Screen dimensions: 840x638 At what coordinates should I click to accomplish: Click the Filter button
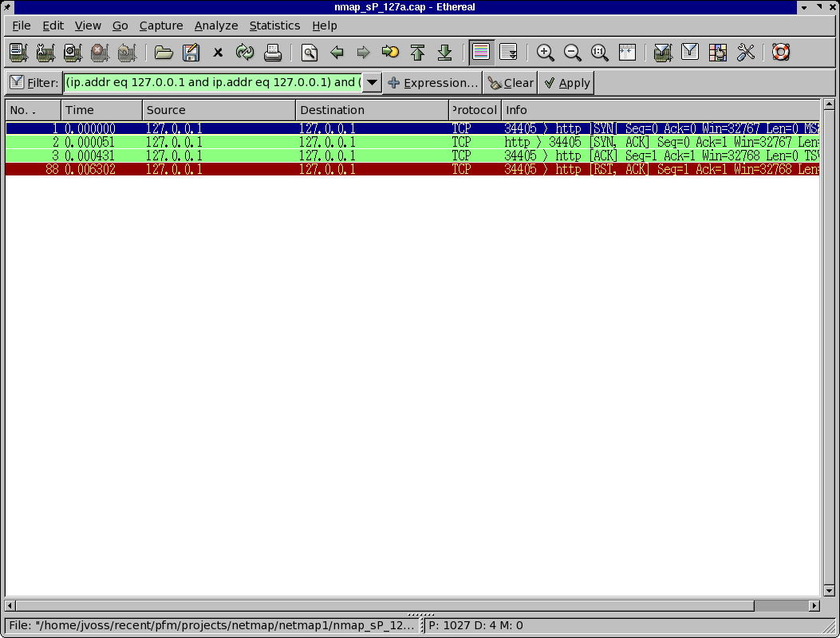click(34, 83)
